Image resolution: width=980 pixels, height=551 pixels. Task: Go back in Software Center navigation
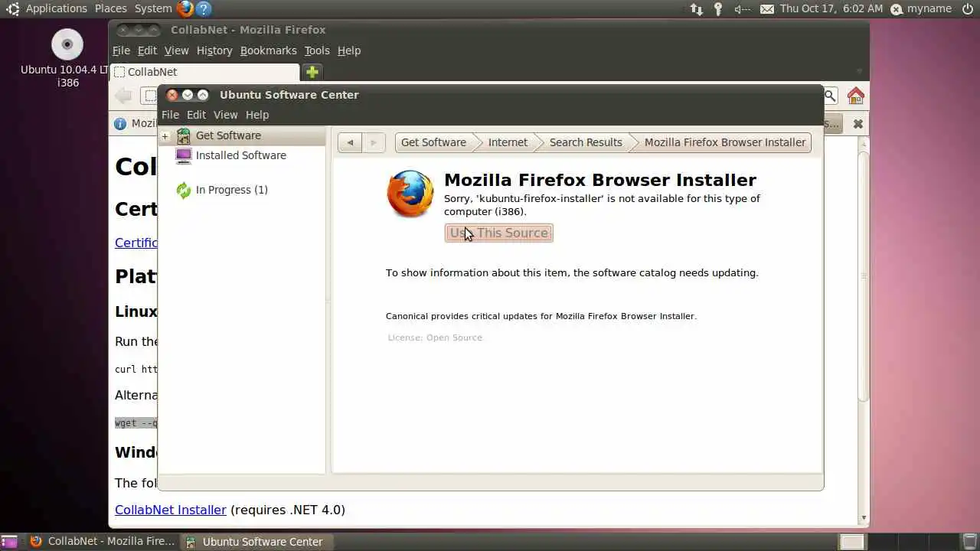coord(350,142)
